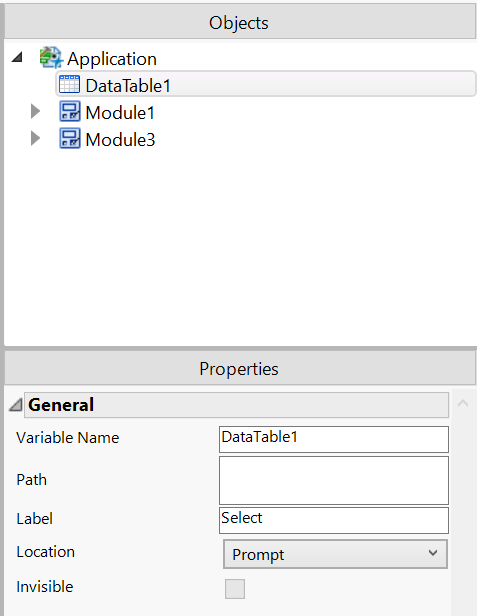Select the Module1 label in tree
This screenshot has width=477, height=616.
coord(120,113)
